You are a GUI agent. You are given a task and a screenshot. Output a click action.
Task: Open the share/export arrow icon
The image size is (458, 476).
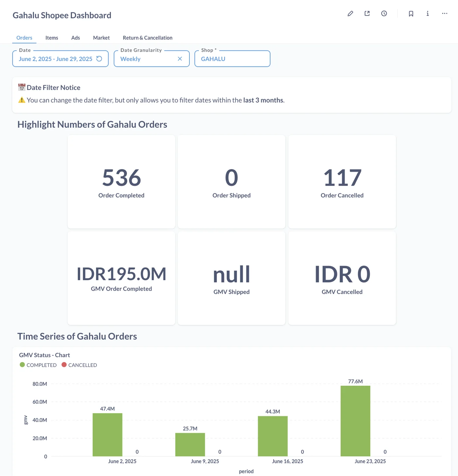tap(367, 13)
